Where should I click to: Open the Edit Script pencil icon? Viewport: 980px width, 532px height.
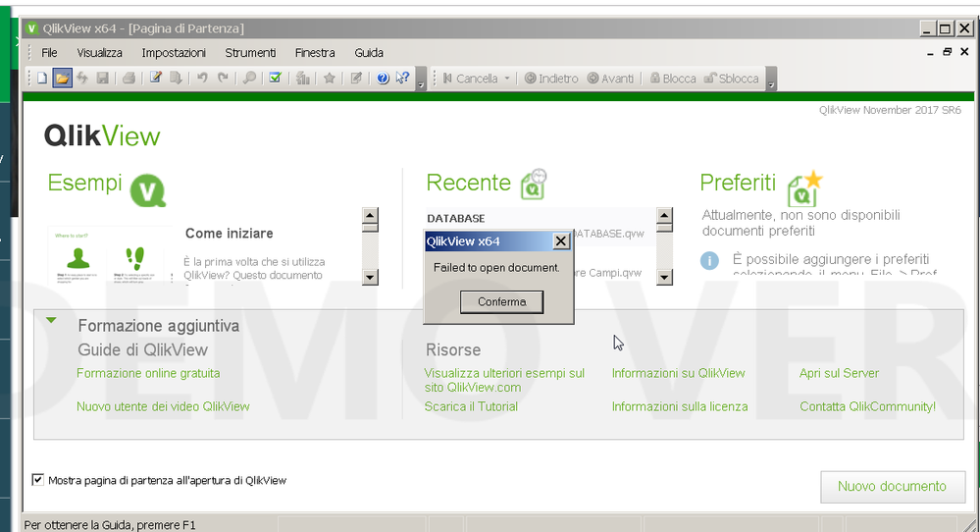[x=156, y=79]
